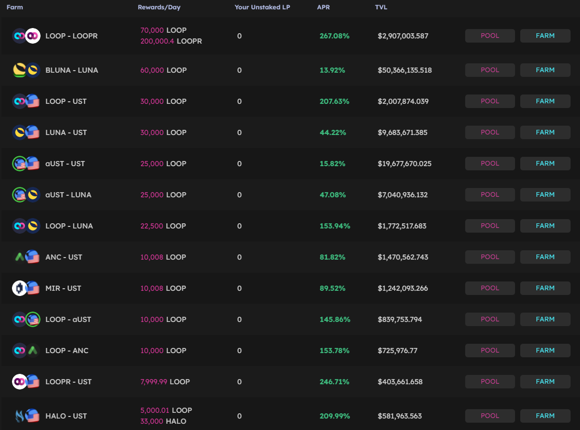The image size is (580, 430).
Task: Click the LUNA - UST token pair icon
Action: pos(26,132)
